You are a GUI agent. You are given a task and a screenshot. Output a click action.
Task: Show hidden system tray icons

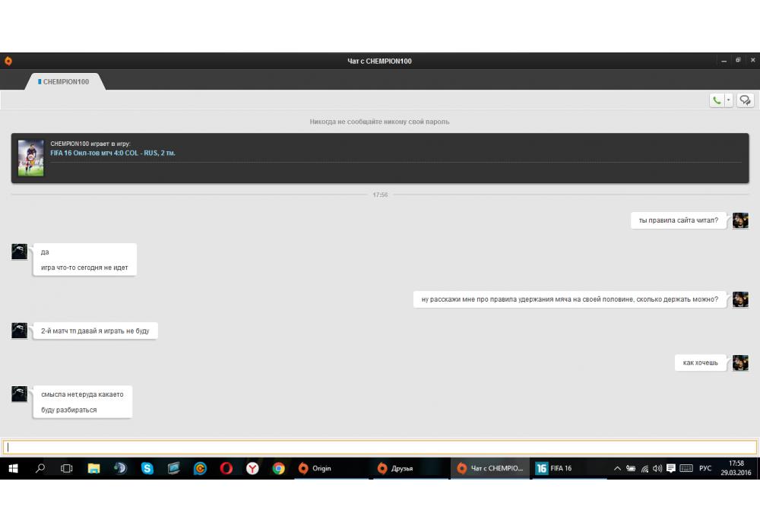click(x=617, y=468)
